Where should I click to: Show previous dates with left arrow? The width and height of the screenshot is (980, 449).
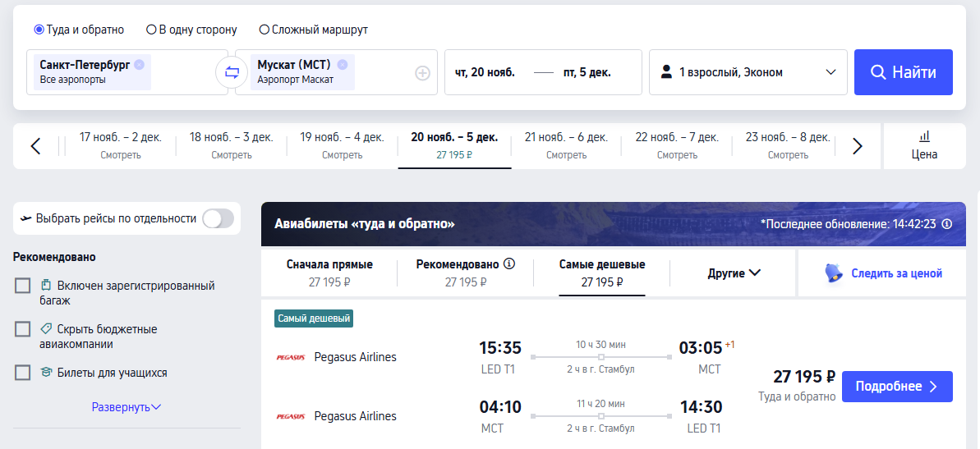coord(35,146)
